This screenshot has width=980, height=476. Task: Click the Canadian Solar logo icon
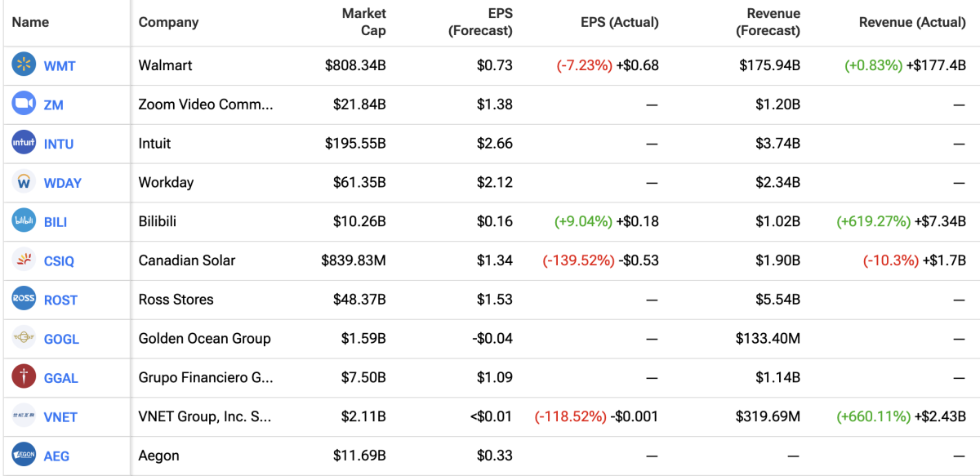pyautogui.click(x=24, y=260)
